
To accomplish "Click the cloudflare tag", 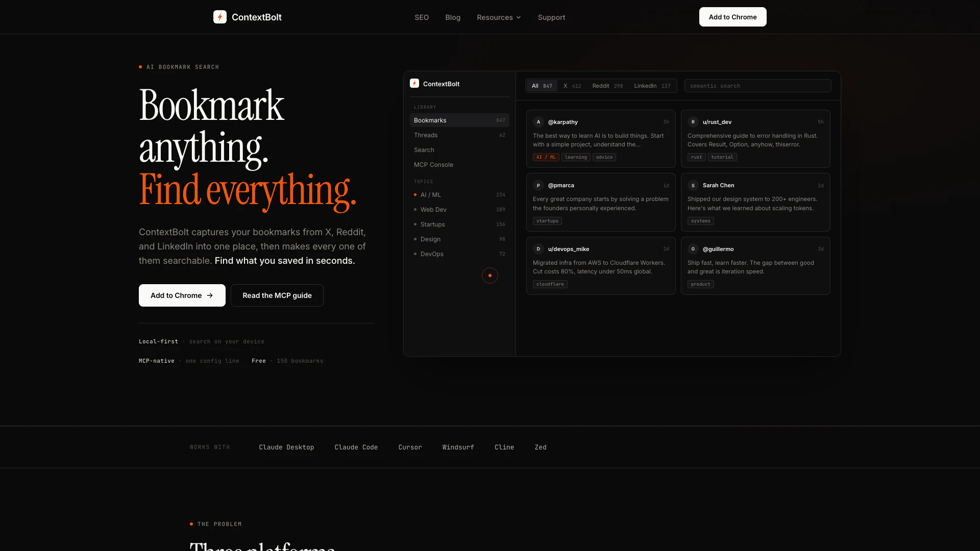I will 550,284.
